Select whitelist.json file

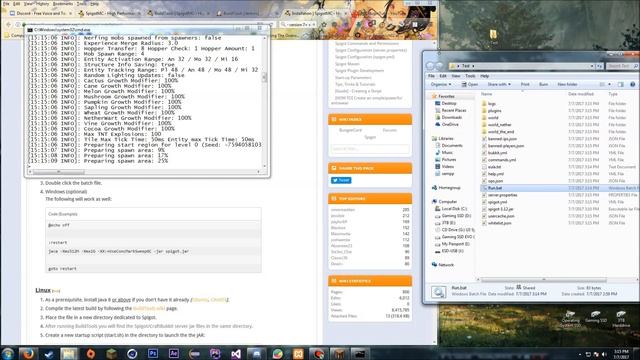coord(499,223)
